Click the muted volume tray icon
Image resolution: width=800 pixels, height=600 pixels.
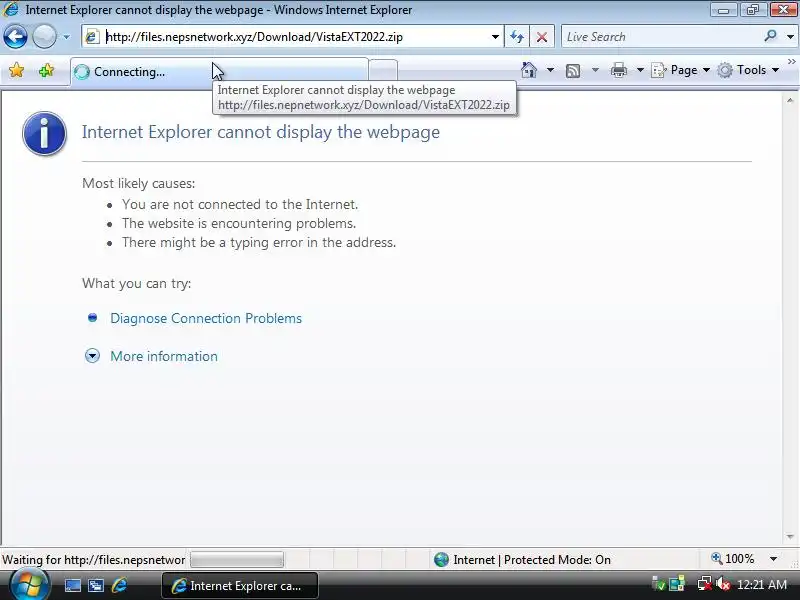click(722, 584)
